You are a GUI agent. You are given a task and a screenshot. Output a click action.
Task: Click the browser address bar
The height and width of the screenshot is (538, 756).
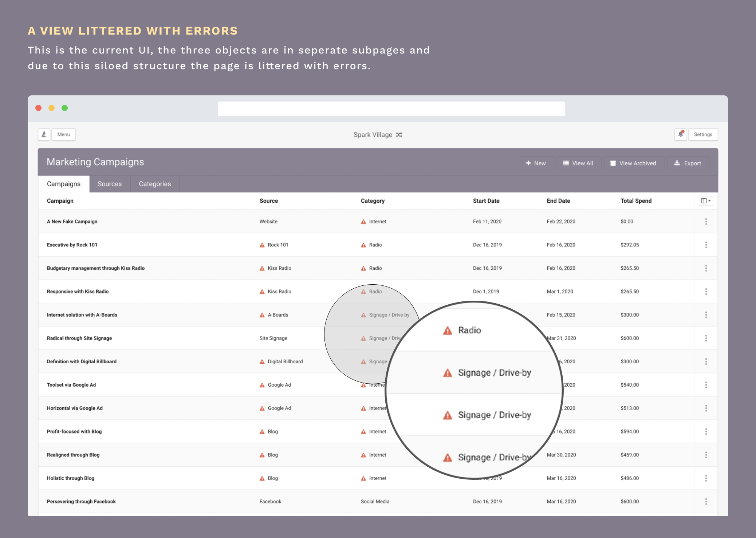coord(391,108)
